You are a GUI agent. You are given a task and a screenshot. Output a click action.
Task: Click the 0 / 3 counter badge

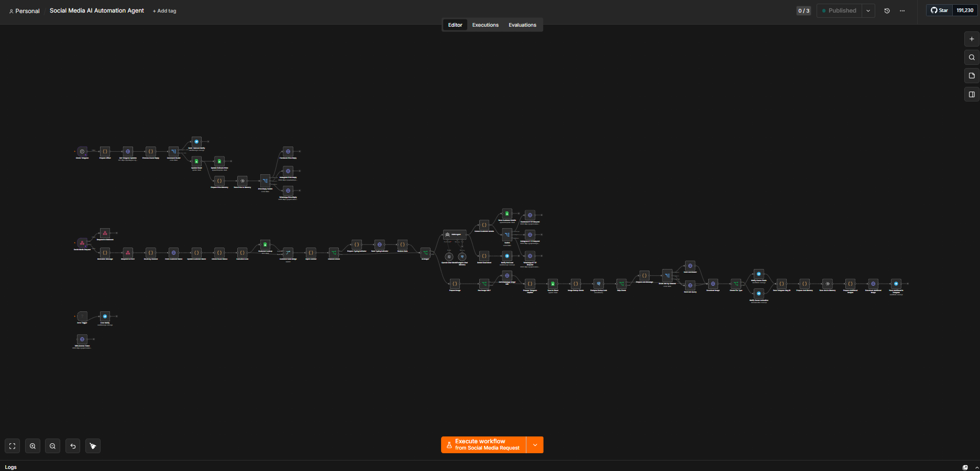coord(803,10)
